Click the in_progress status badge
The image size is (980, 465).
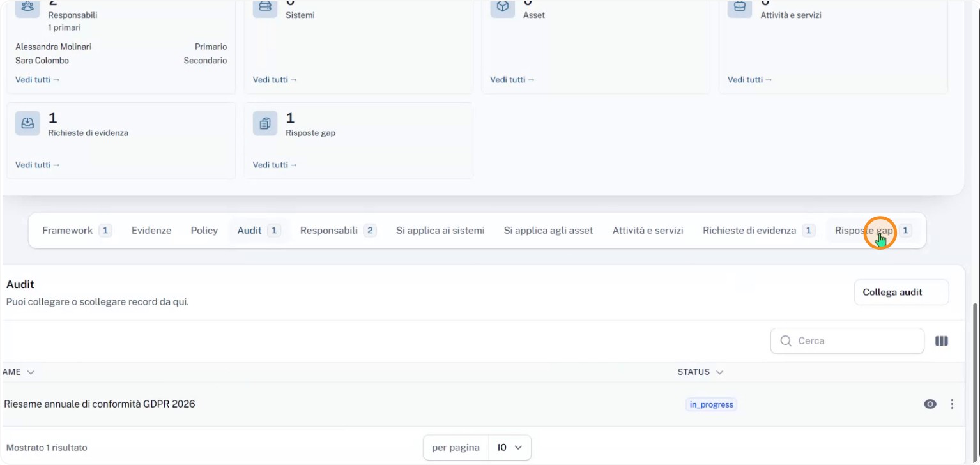pos(711,404)
